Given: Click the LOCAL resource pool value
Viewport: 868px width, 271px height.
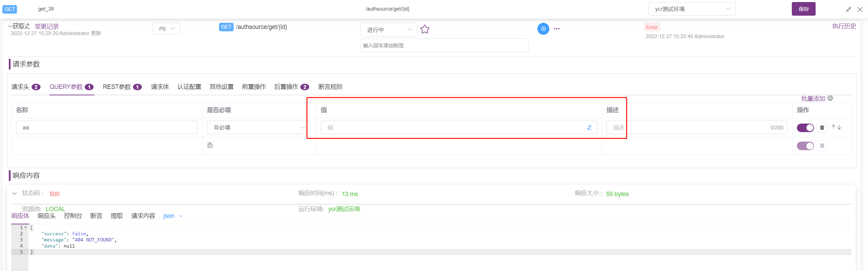Looking at the screenshot, I should point(55,209).
